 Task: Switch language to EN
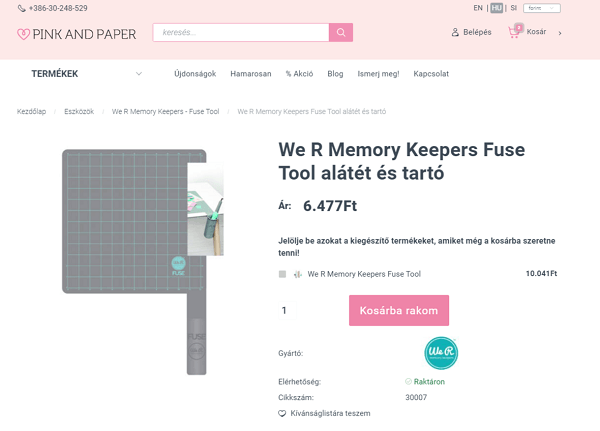coord(478,8)
